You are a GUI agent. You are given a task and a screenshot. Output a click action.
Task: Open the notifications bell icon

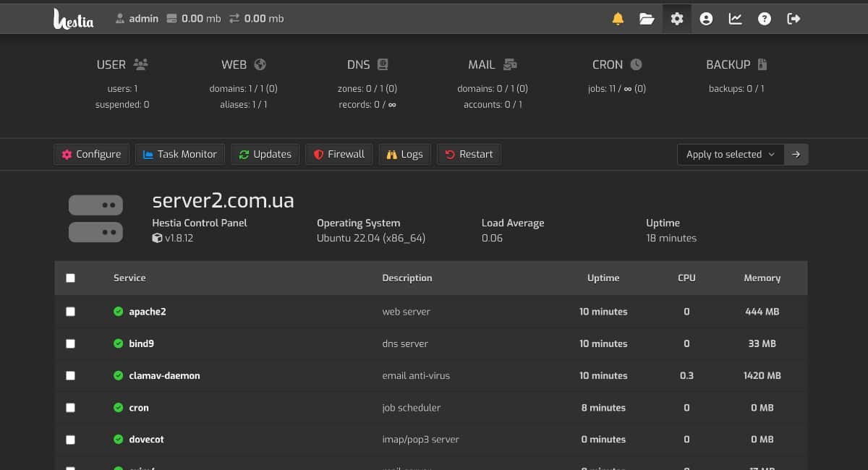point(618,19)
